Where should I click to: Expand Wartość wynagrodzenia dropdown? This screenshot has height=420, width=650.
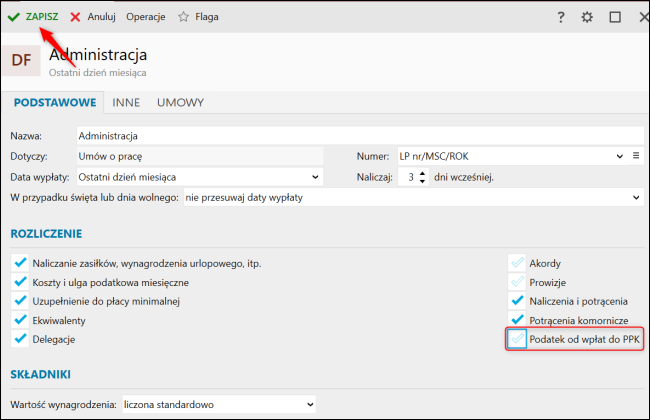[309, 405]
